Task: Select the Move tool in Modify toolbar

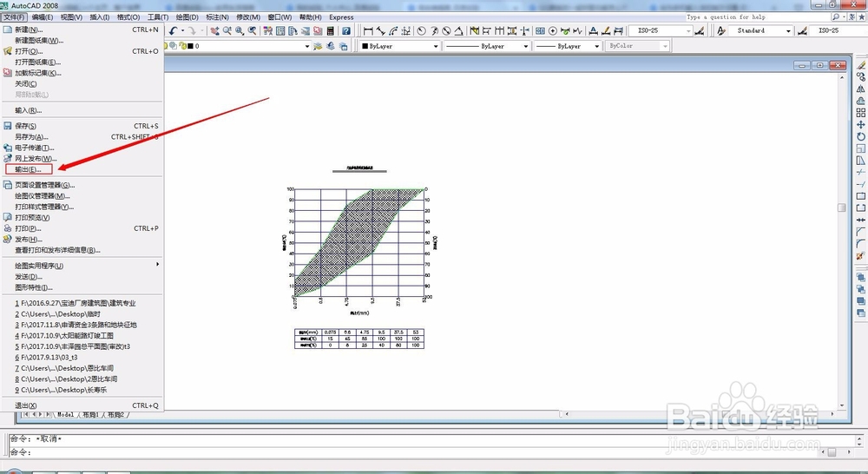Action: coord(861,125)
